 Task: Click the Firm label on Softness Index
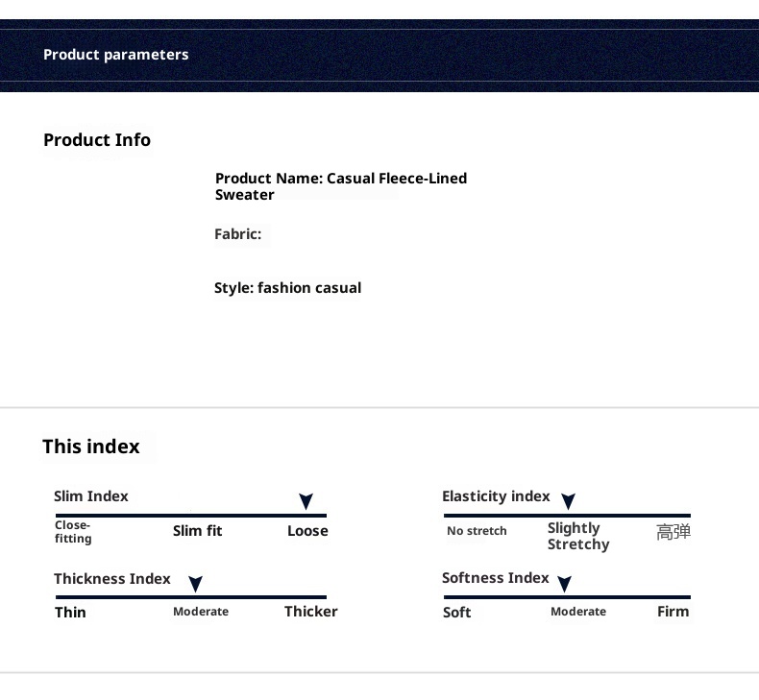(x=673, y=612)
